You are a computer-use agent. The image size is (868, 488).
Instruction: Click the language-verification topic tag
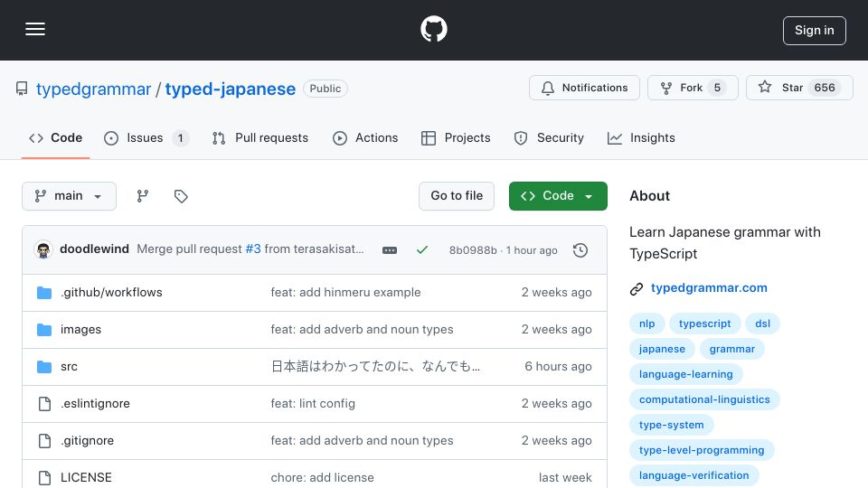pos(693,475)
